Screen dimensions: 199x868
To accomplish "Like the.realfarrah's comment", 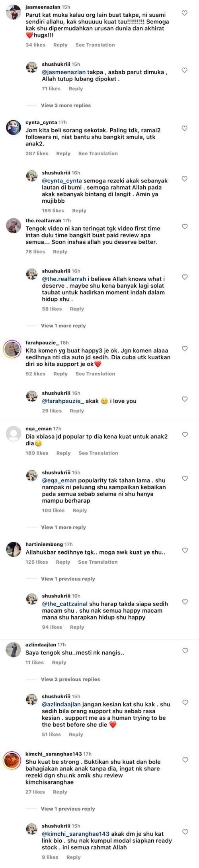I will [185, 226].
